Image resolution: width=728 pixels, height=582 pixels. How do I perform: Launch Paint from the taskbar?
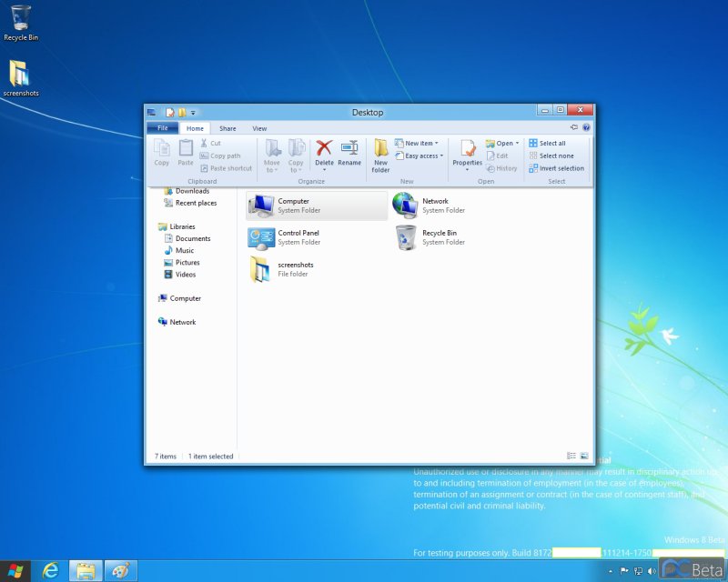[119, 570]
